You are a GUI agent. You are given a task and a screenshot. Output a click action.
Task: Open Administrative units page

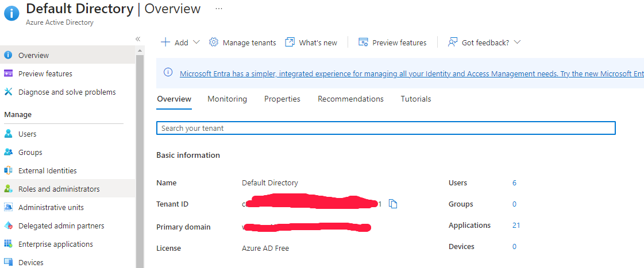point(67,207)
